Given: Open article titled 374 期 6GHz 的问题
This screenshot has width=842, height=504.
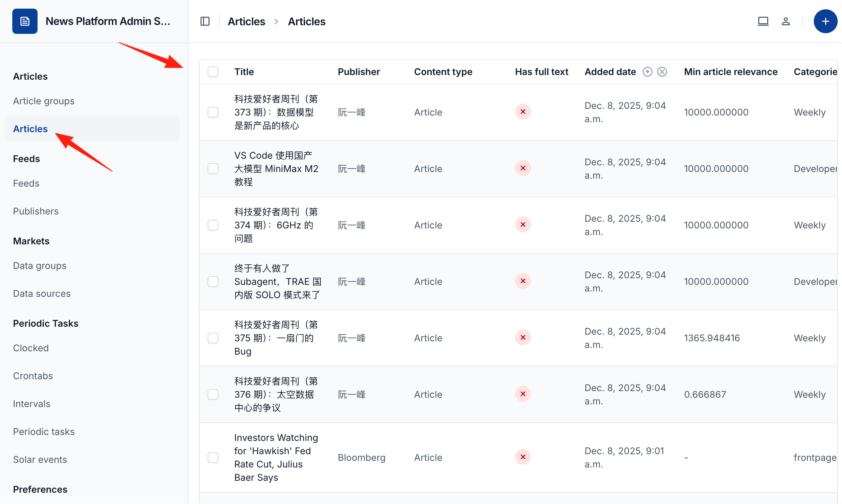Looking at the screenshot, I should pyautogui.click(x=276, y=225).
